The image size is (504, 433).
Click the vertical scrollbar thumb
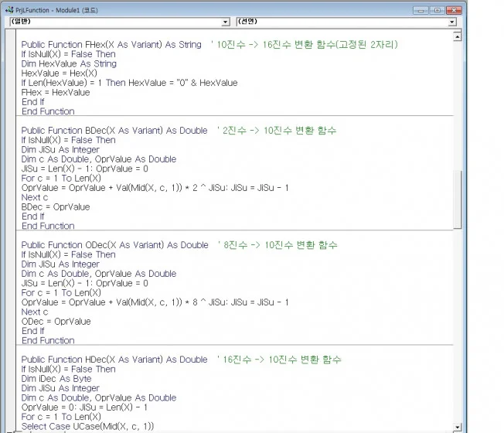pyautogui.click(x=458, y=199)
